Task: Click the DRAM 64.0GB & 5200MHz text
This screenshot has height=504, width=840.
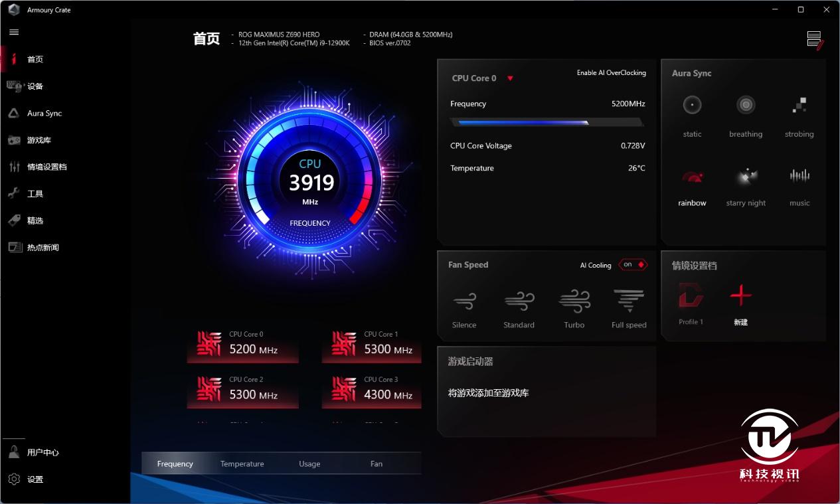Action: tap(411, 35)
